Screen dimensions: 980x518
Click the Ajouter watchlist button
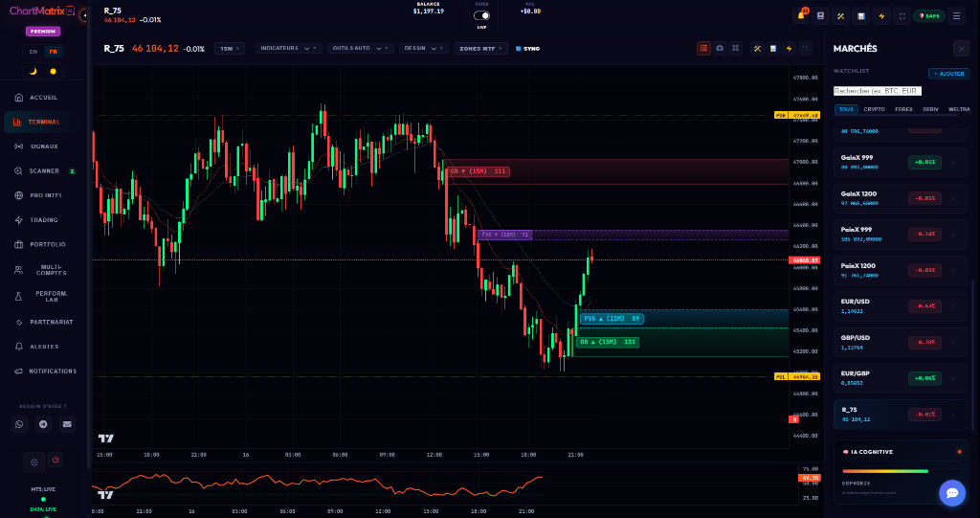point(948,74)
